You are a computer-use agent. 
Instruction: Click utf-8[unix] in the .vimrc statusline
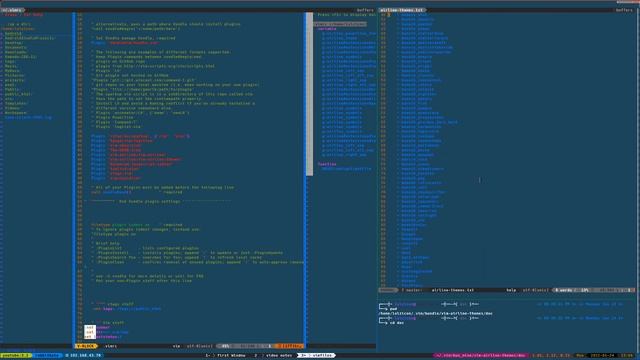pyautogui.click(x=199, y=346)
